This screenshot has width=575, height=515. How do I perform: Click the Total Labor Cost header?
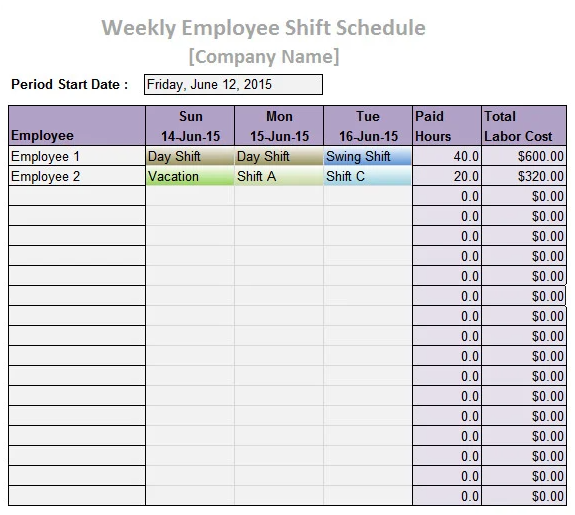tap(524, 126)
